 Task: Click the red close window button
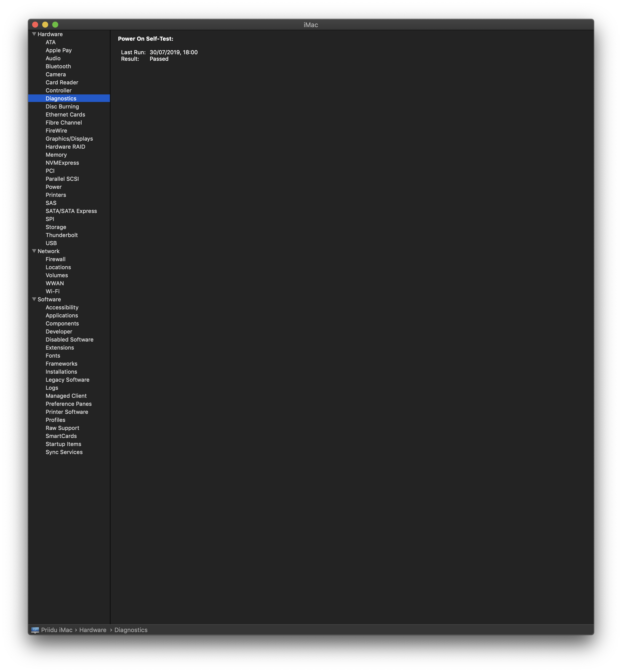pos(35,25)
